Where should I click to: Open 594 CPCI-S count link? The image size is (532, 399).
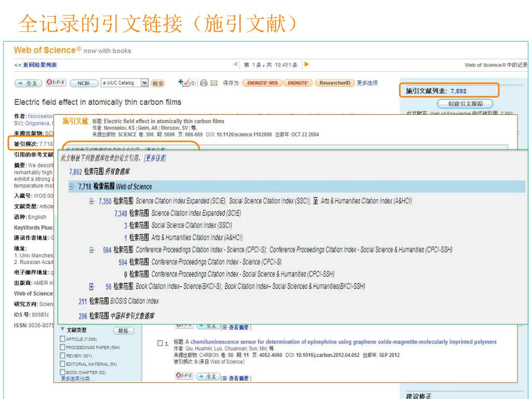click(123, 262)
